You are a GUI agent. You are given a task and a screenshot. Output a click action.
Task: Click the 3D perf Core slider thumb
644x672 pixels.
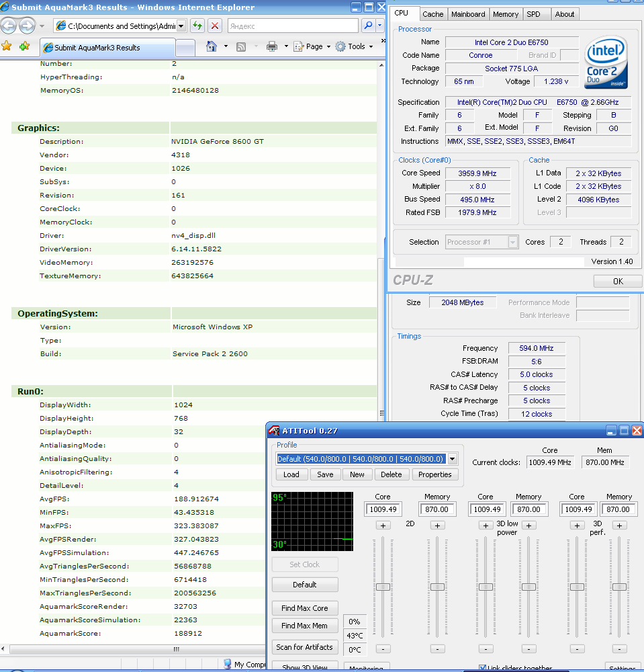578,587
